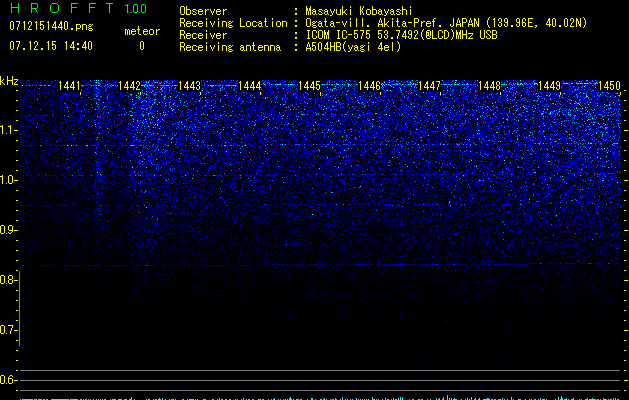Click the 1.0 kHz axis label

(x=8, y=180)
